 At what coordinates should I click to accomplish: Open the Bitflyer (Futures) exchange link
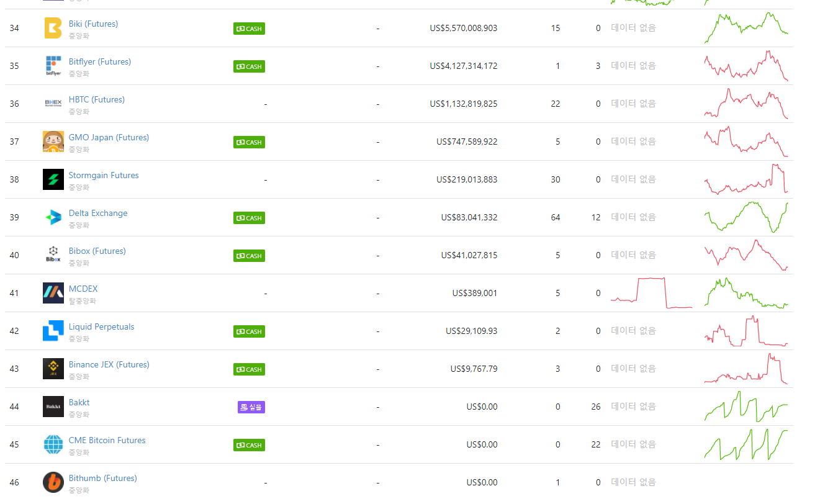pyautogui.click(x=100, y=61)
